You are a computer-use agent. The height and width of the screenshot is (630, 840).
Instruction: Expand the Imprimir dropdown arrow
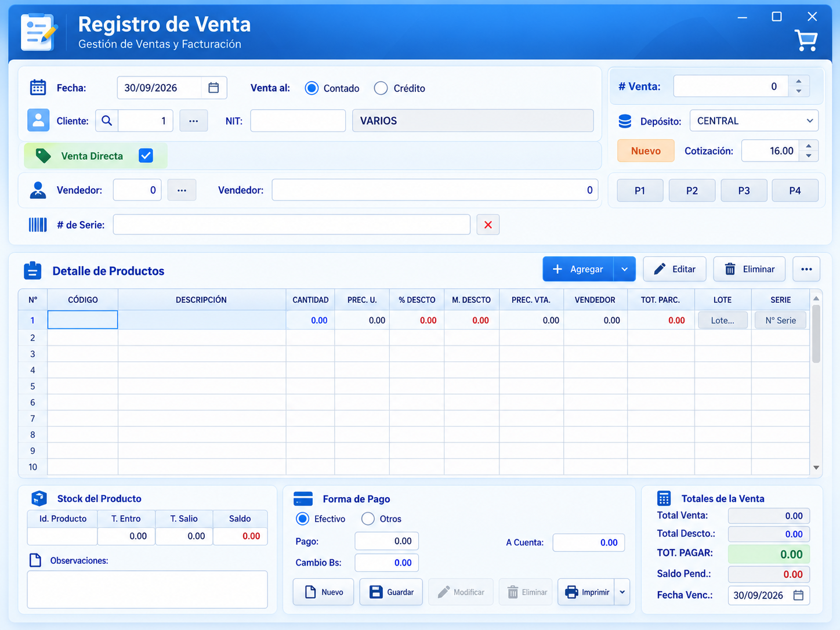[x=622, y=592]
